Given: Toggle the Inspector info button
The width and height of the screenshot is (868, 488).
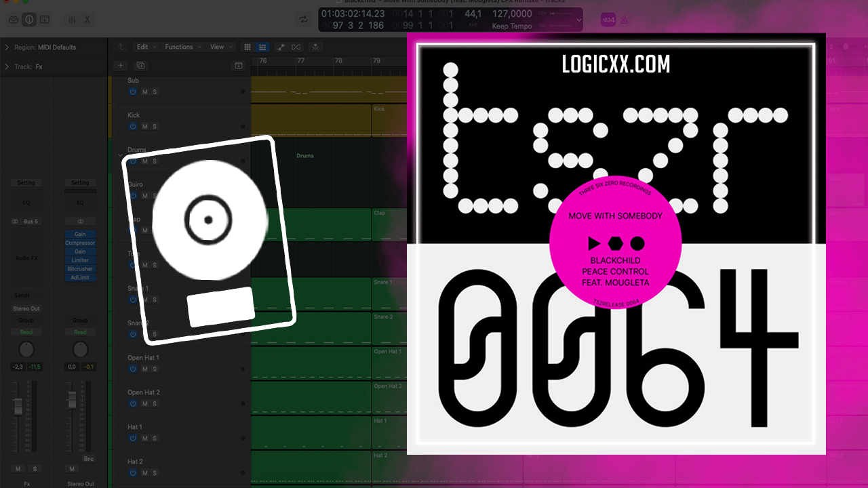Looking at the screenshot, I should click(x=29, y=20).
